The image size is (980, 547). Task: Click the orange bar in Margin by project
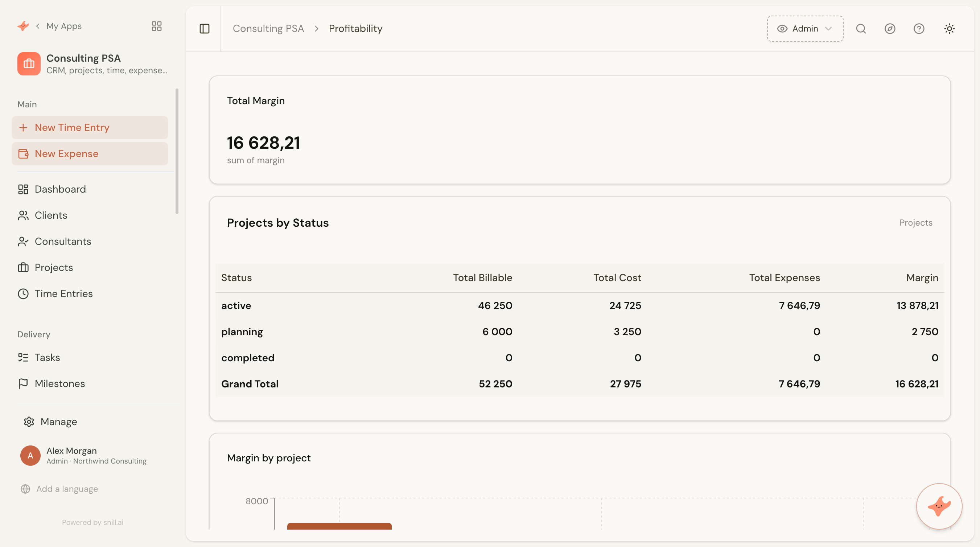pos(339,526)
